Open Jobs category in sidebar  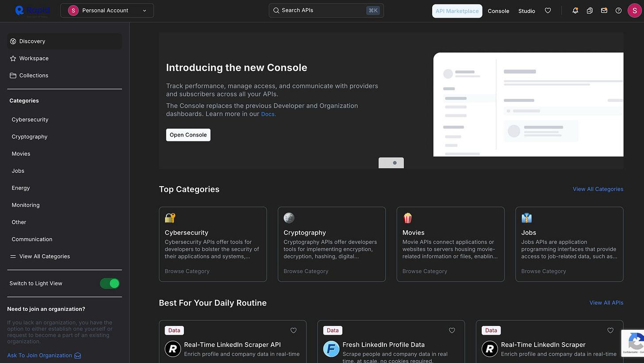(x=18, y=171)
